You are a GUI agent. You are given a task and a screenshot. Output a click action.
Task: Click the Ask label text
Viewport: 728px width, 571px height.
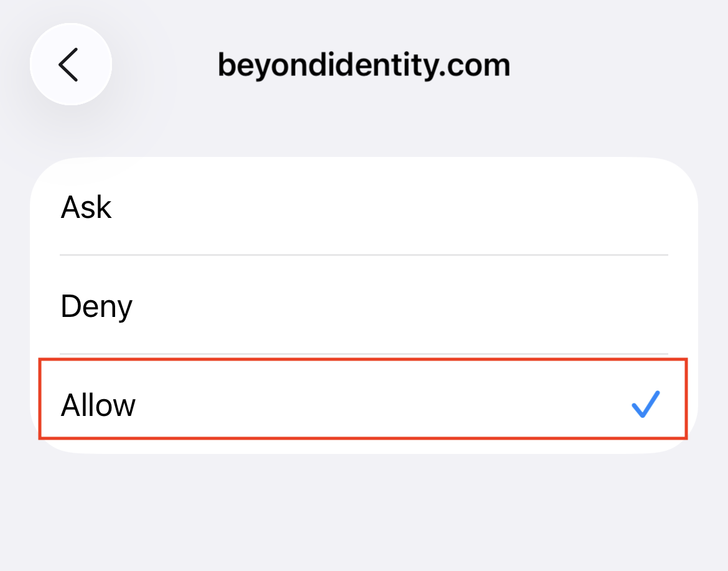click(86, 207)
